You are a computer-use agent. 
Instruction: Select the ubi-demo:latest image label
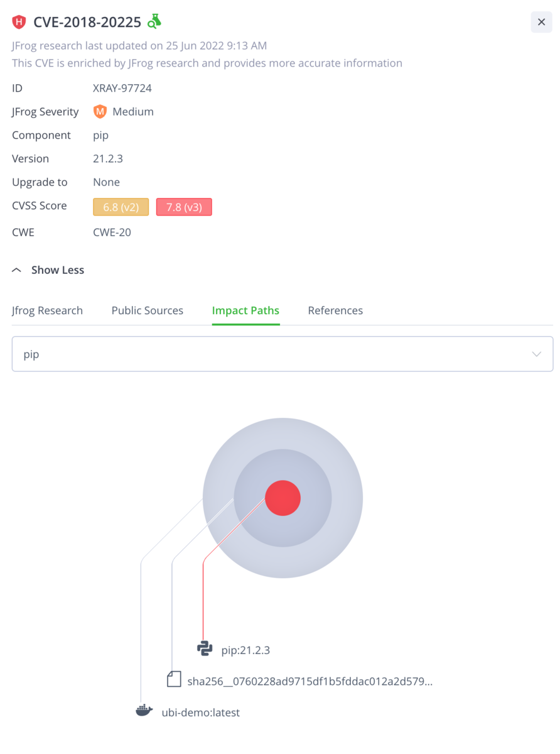pos(201,713)
